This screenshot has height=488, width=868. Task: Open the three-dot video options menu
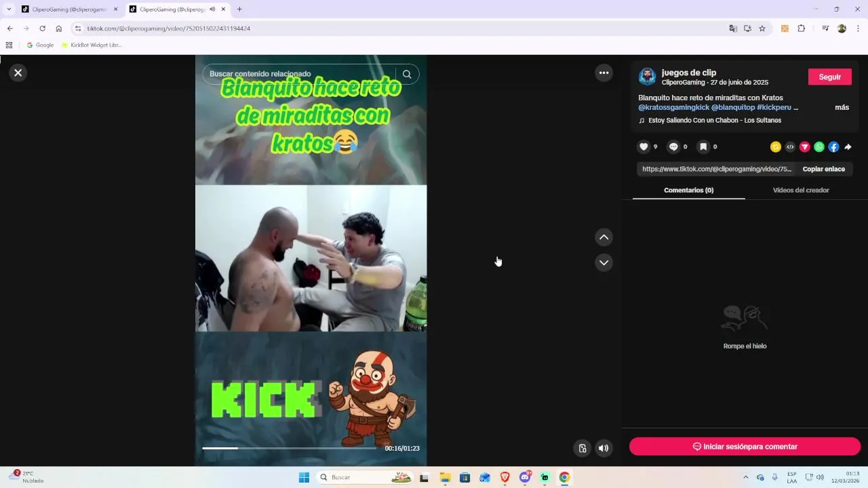[604, 73]
